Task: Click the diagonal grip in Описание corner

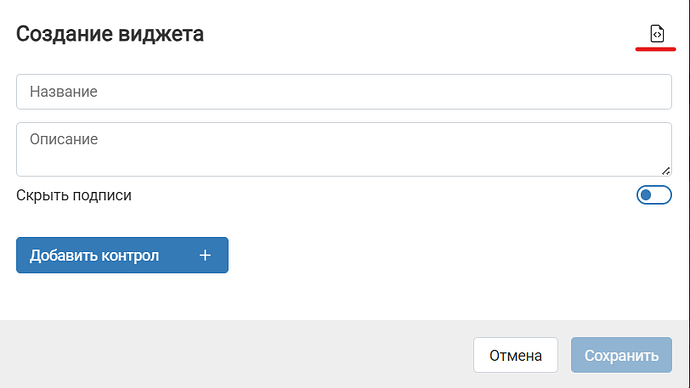Action: point(666,171)
